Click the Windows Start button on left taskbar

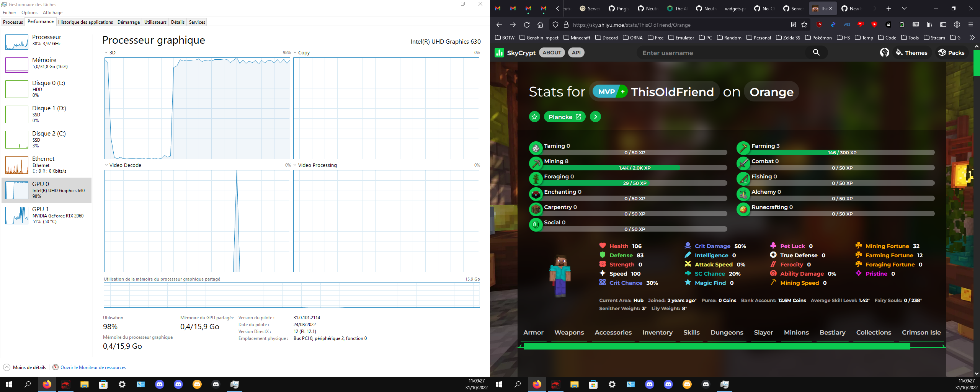[x=9, y=384]
